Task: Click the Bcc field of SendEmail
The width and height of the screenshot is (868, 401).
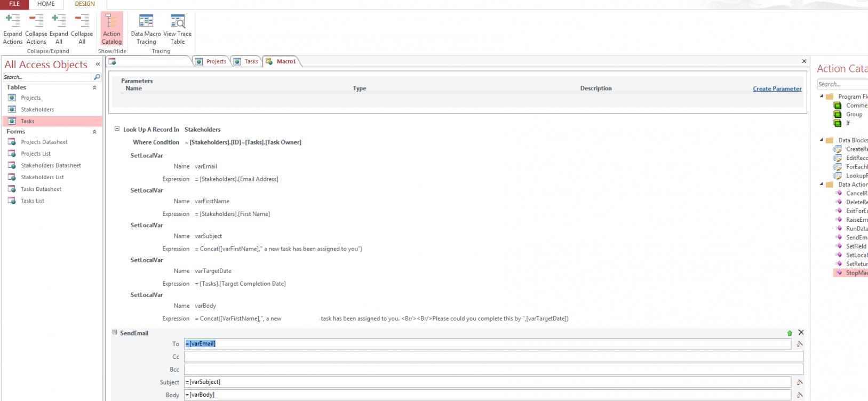Action: [493, 370]
